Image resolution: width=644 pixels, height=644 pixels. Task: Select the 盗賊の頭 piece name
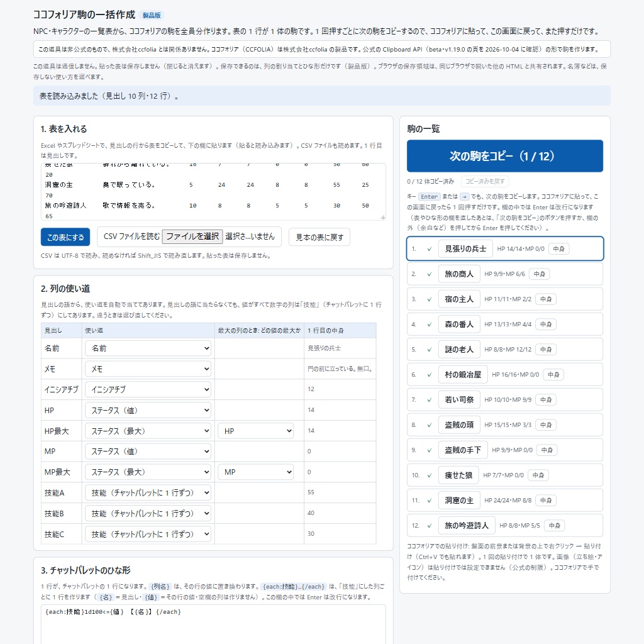tap(459, 425)
